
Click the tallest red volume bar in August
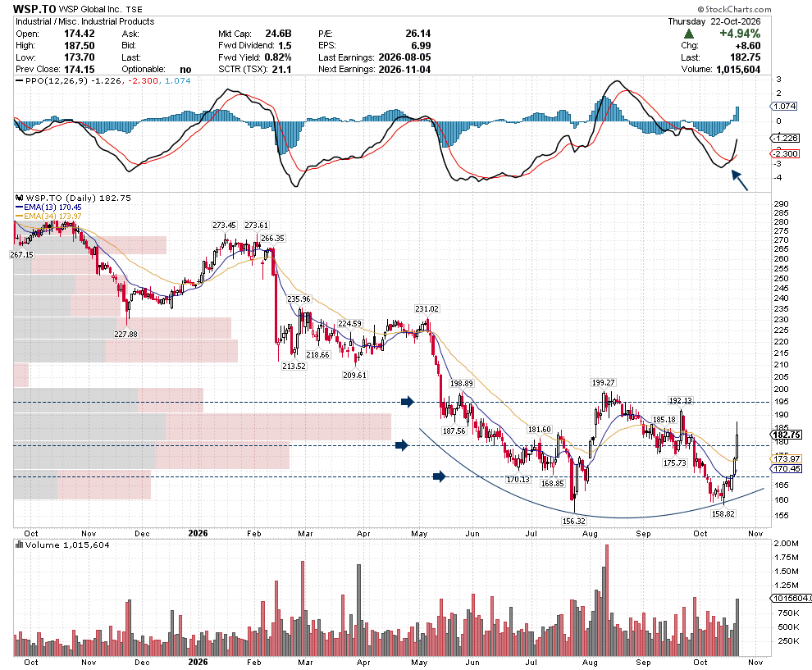point(607,600)
